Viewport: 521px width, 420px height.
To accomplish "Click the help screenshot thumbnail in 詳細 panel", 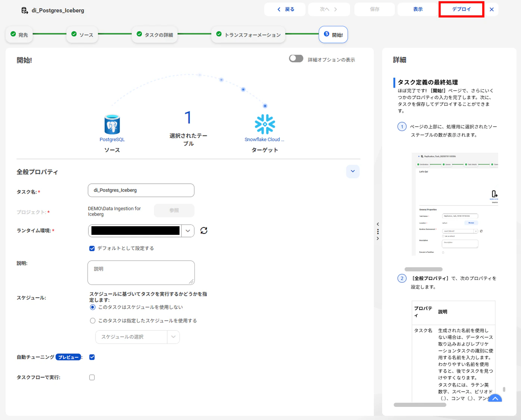I will [x=455, y=204].
